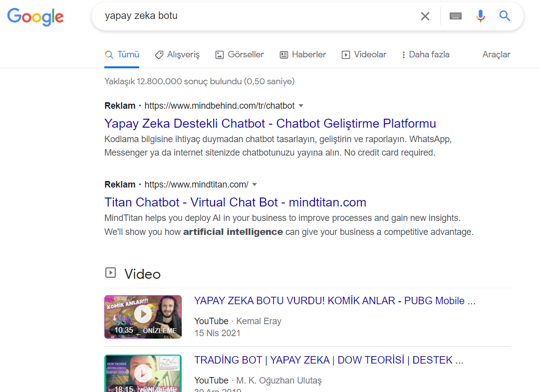This screenshot has height=392, width=540.
Task: Go to the Haberler tab
Action: point(303,54)
